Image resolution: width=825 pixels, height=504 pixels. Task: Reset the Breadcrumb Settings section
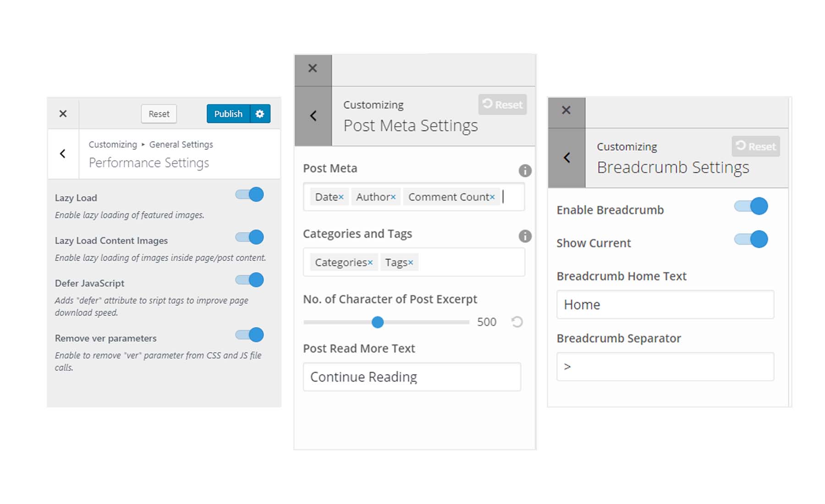(x=755, y=147)
